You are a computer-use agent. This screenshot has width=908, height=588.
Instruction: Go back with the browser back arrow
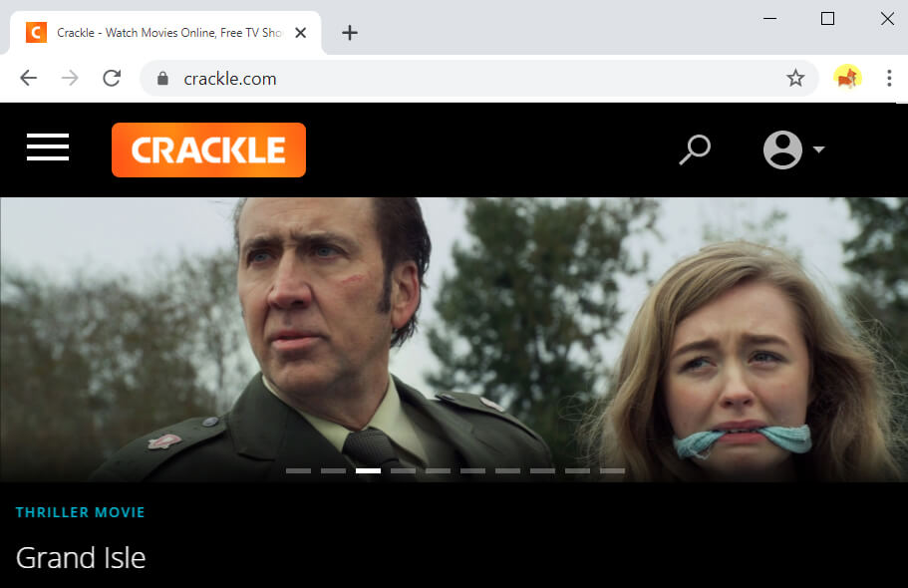pos(28,78)
